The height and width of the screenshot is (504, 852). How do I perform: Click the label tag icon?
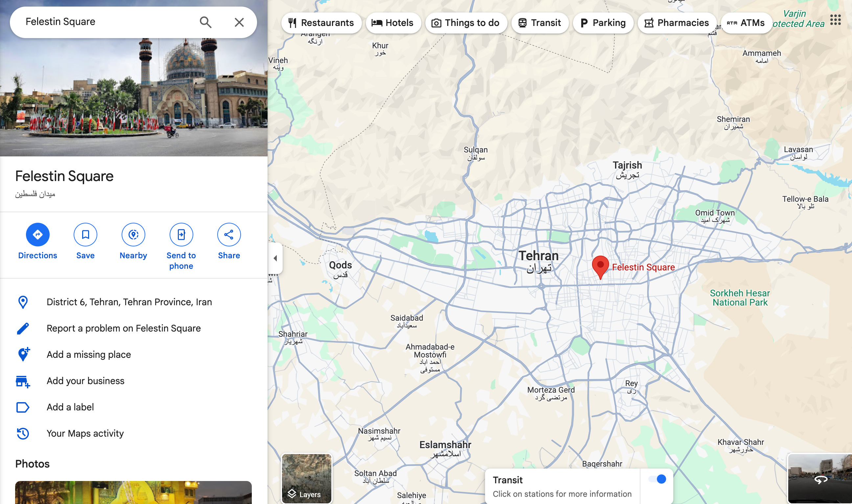(23, 407)
